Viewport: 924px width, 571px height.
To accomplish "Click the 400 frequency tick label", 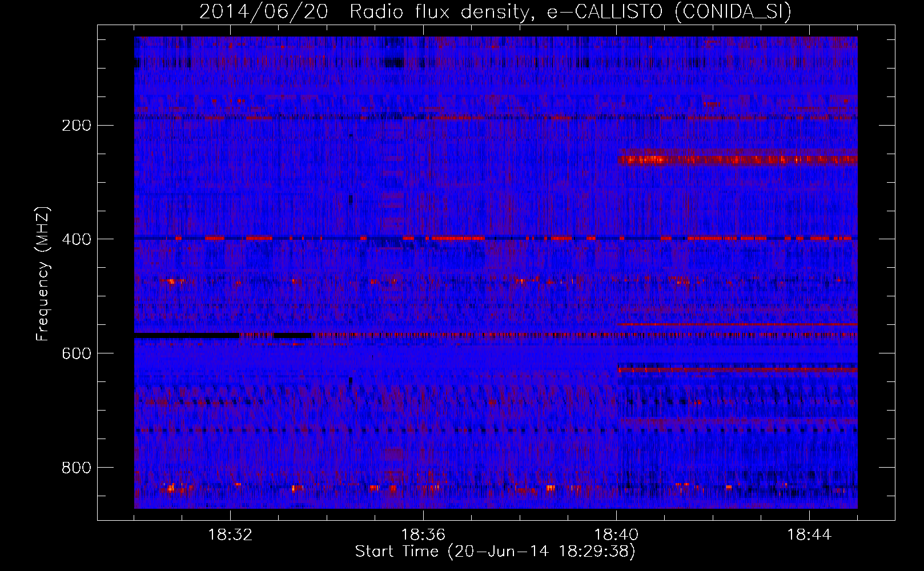I will (76, 239).
